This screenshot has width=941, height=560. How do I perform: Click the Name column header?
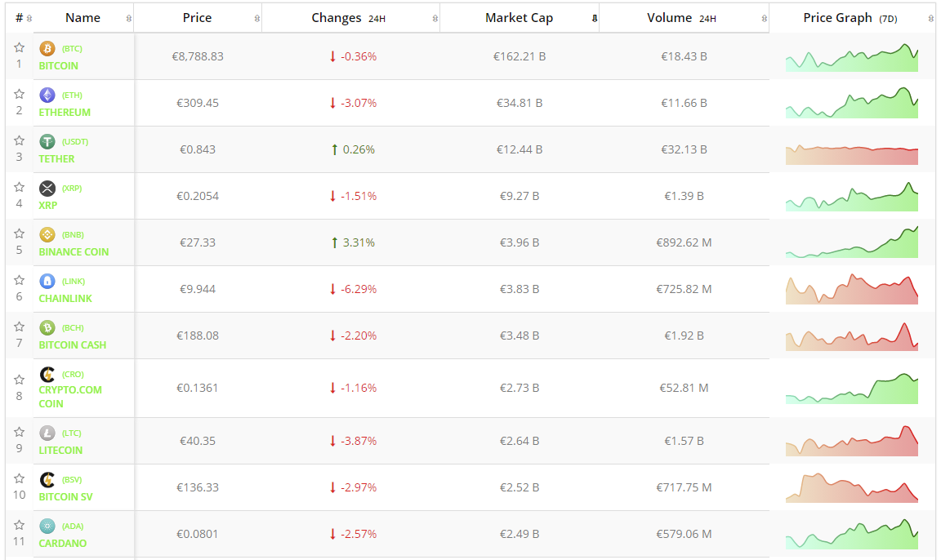[83, 18]
